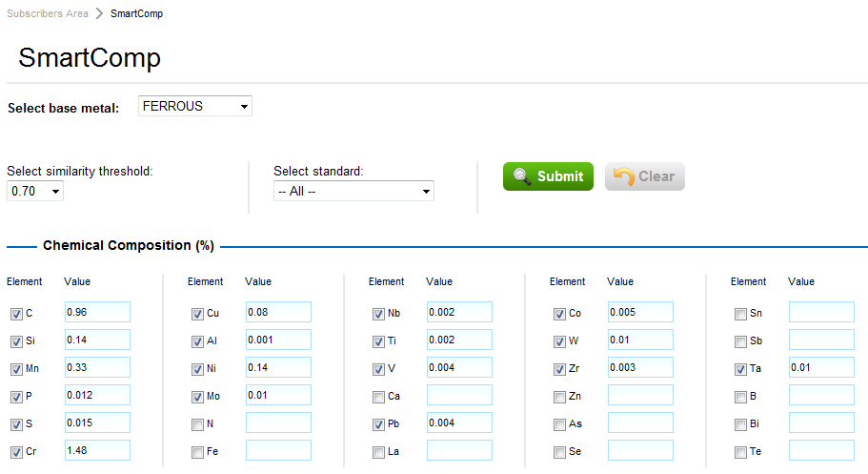Tick the Sn element checkbox

click(x=740, y=314)
